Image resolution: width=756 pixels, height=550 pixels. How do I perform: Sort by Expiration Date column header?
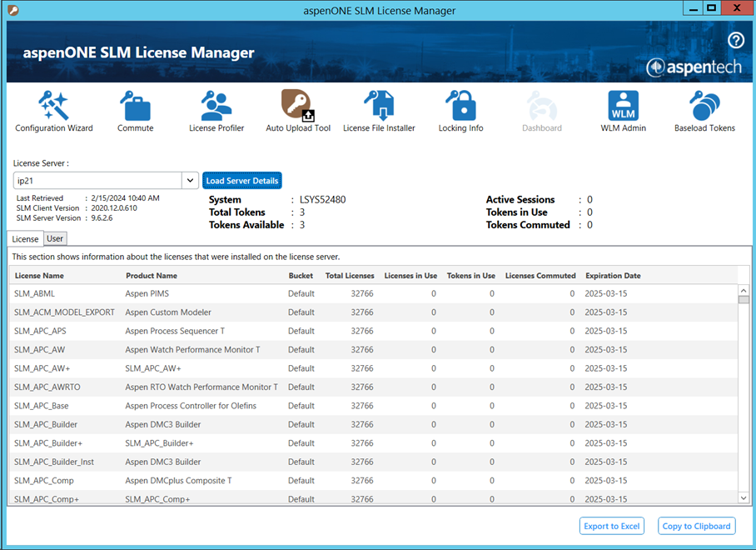click(x=613, y=276)
